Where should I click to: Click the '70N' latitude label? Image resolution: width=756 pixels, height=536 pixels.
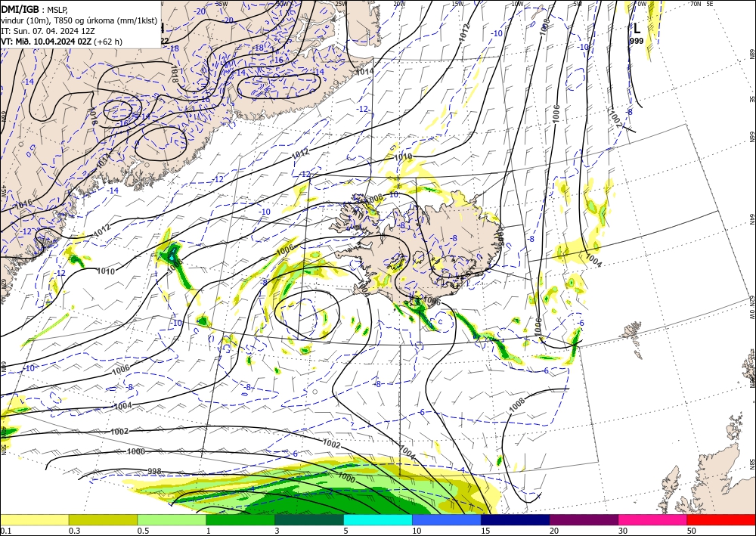[x=696, y=4]
